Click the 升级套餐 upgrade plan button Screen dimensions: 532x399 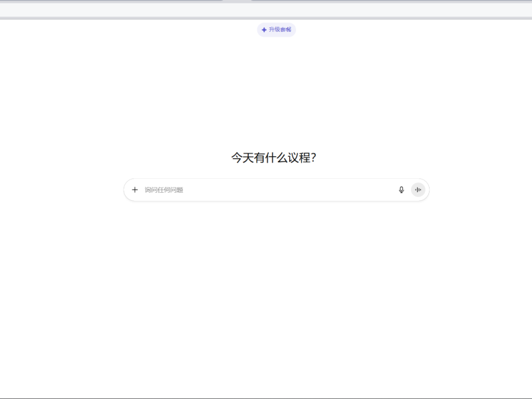(x=276, y=30)
